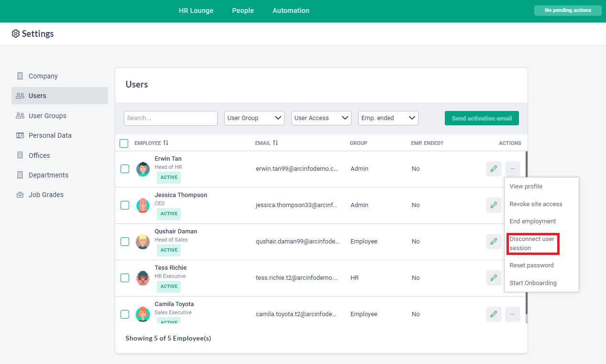The height and width of the screenshot is (364, 606).
Task: Click in the Search employees field
Action: pyautogui.click(x=171, y=118)
